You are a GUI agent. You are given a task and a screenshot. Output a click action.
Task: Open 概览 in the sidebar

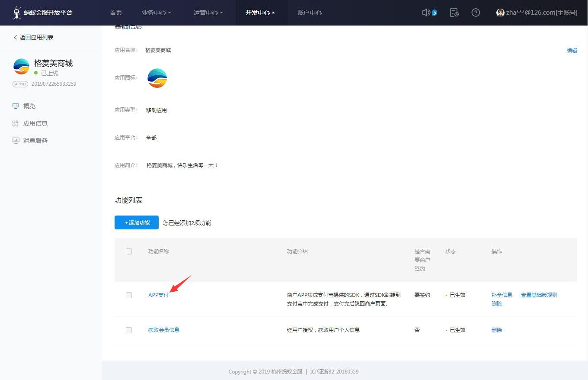click(x=29, y=106)
